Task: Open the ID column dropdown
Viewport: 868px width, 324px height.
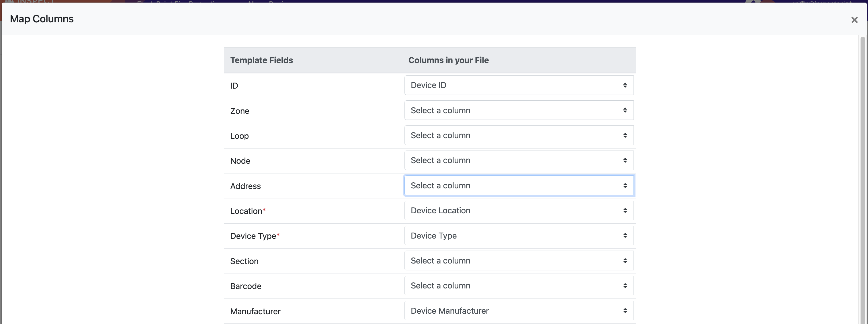Action: 519,85
